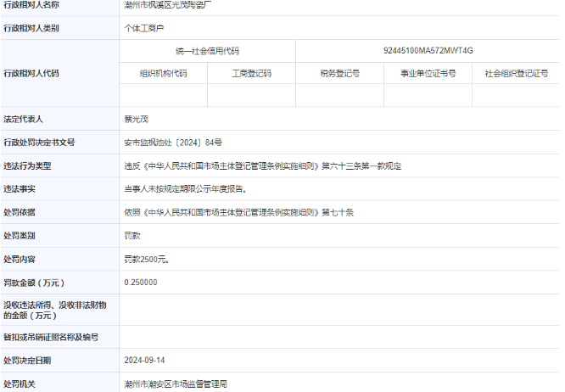Screen dimensions: 565x392
Task: Select the decision date 2024-09-14
Action: click(x=144, y=360)
